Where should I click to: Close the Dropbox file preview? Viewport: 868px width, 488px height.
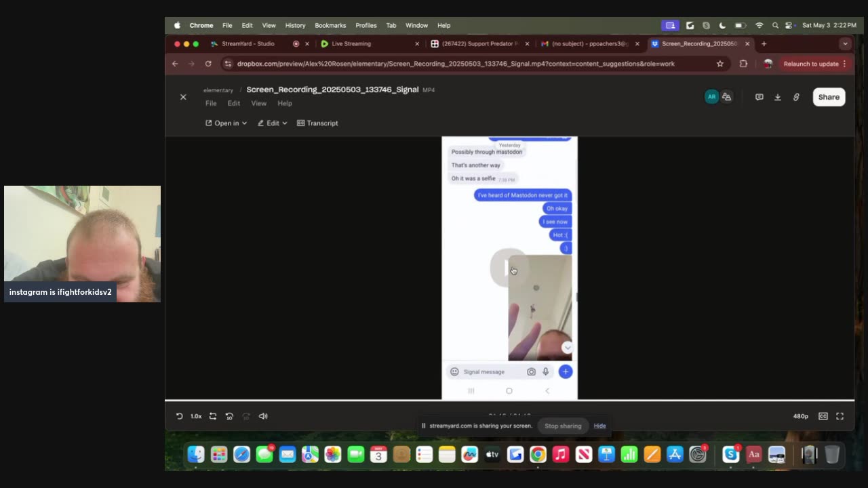(183, 97)
